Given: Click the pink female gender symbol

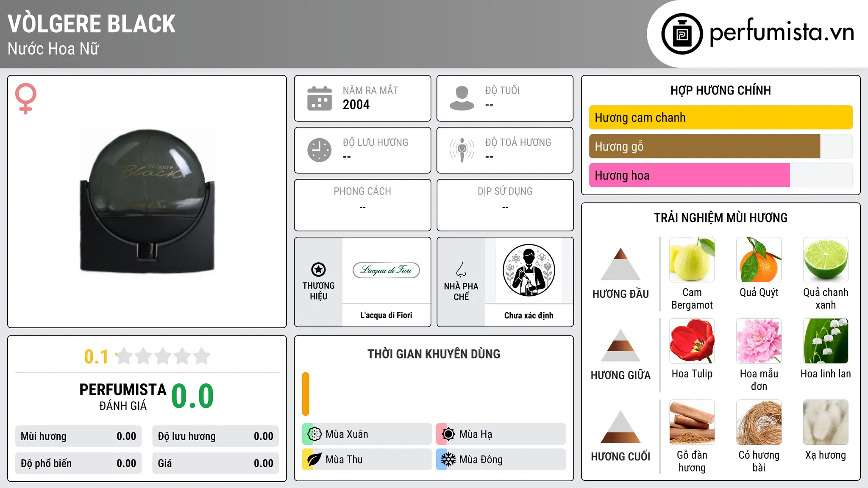Looking at the screenshot, I should click(26, 98).
